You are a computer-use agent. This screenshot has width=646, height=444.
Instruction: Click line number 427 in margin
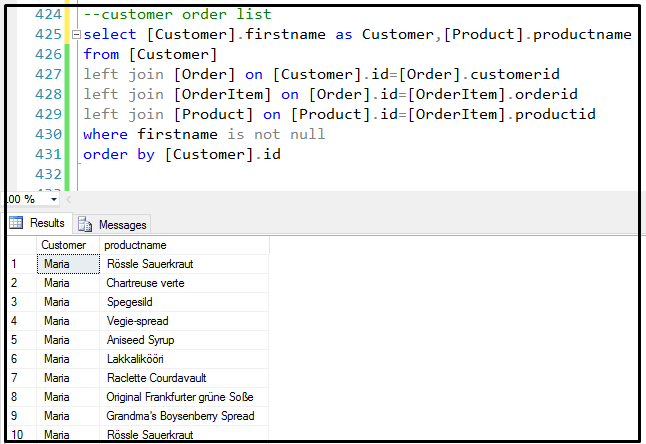[48, 74]
